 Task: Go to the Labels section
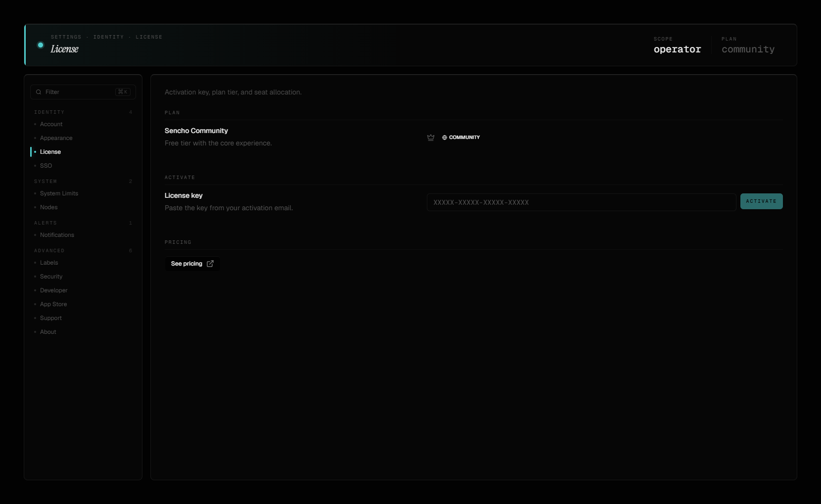click(x=49, y=263)
